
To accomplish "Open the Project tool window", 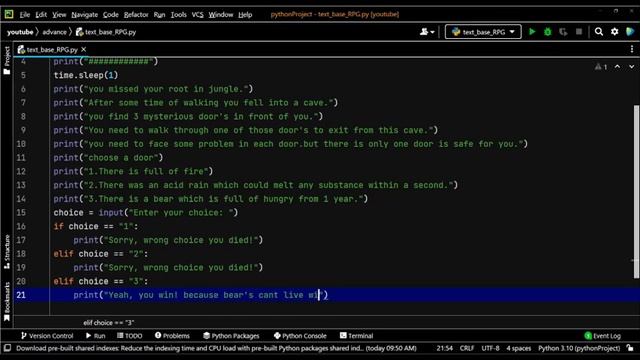I will (7, 60).
